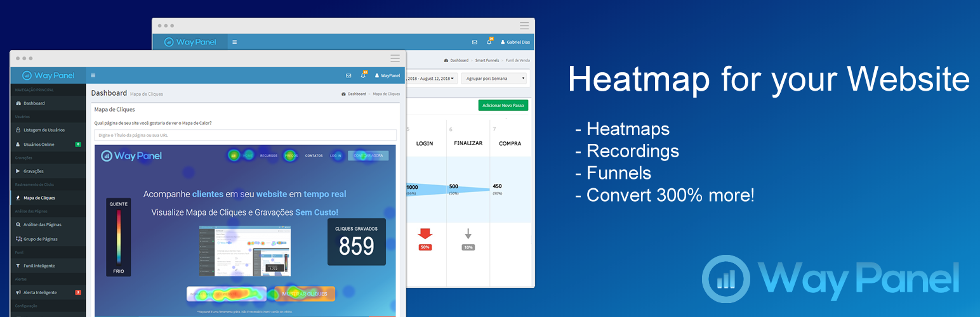Open notifications bell in front WayPanel window

(x=364, y=75)
